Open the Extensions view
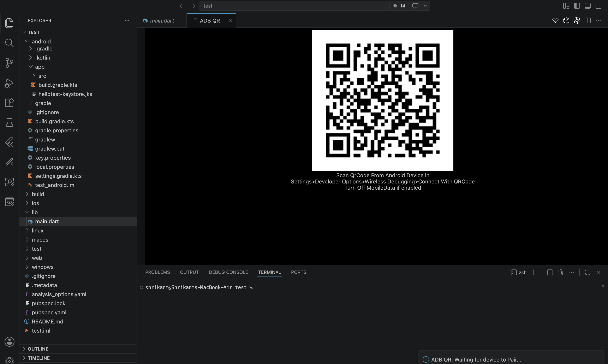608x364 pixels. tap(9, 103)
